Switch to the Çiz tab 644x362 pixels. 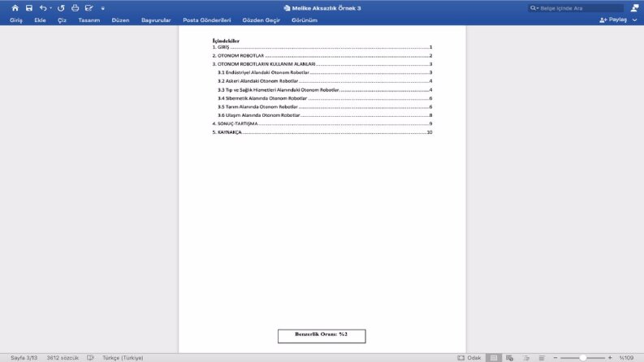point(62,20)
